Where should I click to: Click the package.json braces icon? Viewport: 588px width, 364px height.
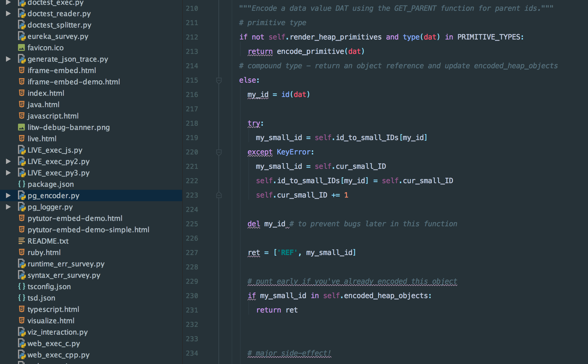(22, 184)
